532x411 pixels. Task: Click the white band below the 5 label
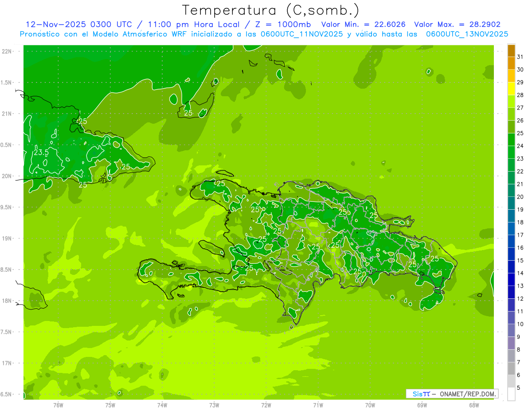(x=511, y=394)
